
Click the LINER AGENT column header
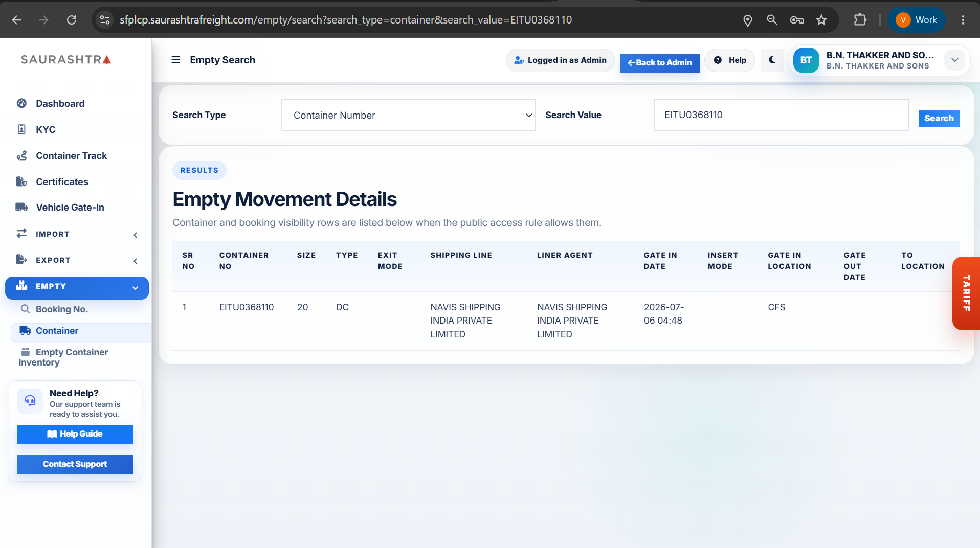[565, 255]
